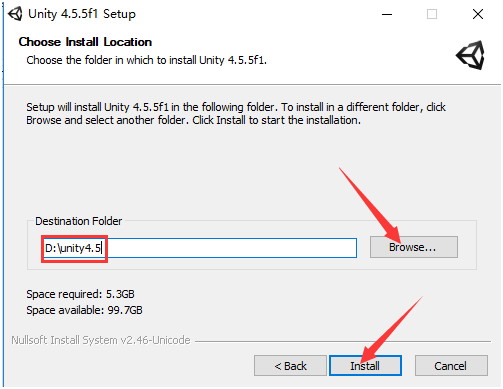Minimize the Unity Setup window
The width and height of the screenshot is (503, 389).
pyautogui.click(x=387, y=14)
